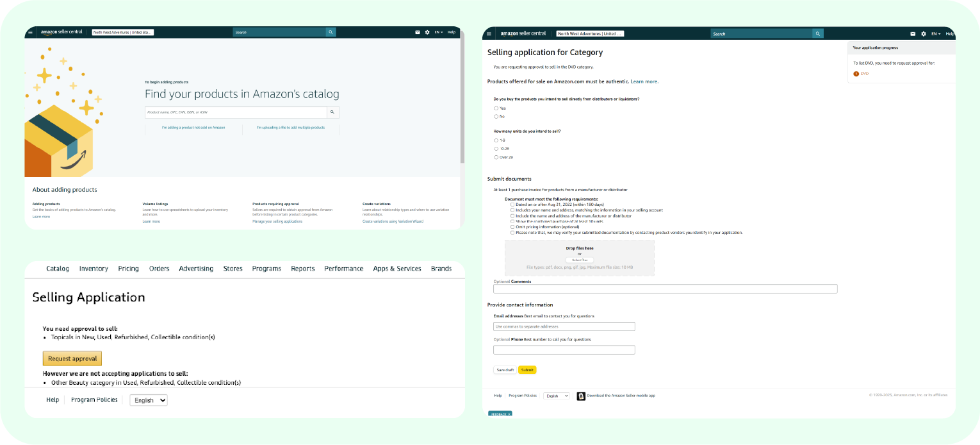Open the Pricing menu

coord(129,269)
